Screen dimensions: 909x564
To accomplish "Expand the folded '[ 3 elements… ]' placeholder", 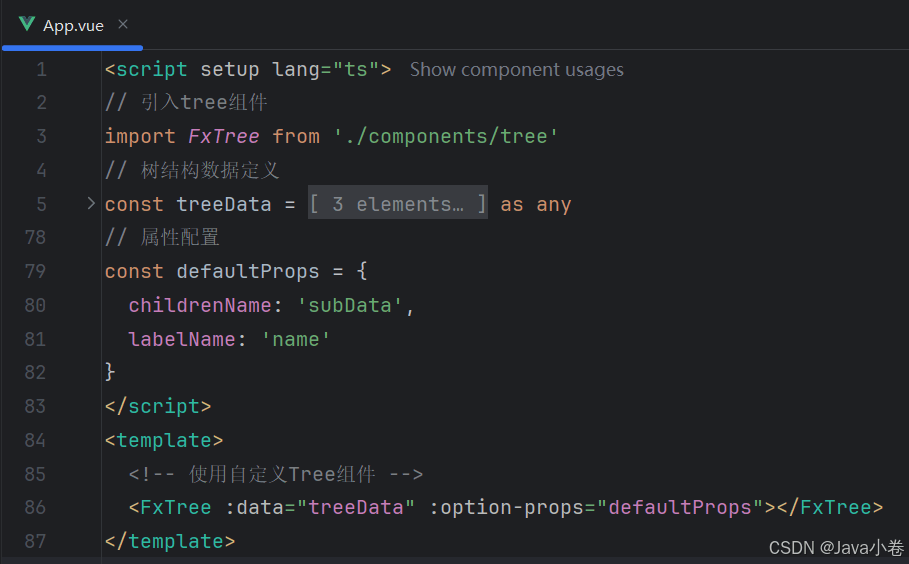I will point(398,204).
